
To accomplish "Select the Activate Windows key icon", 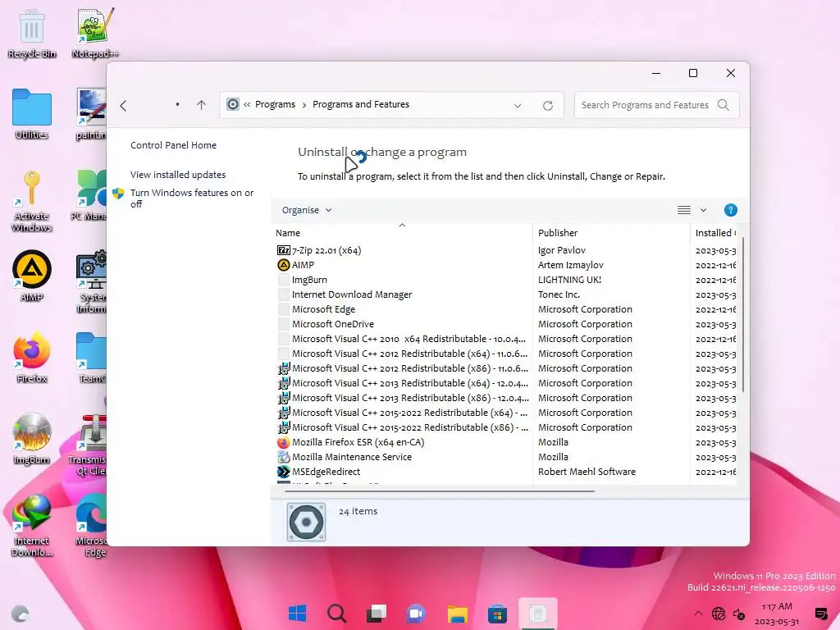I will click(32, 201).
